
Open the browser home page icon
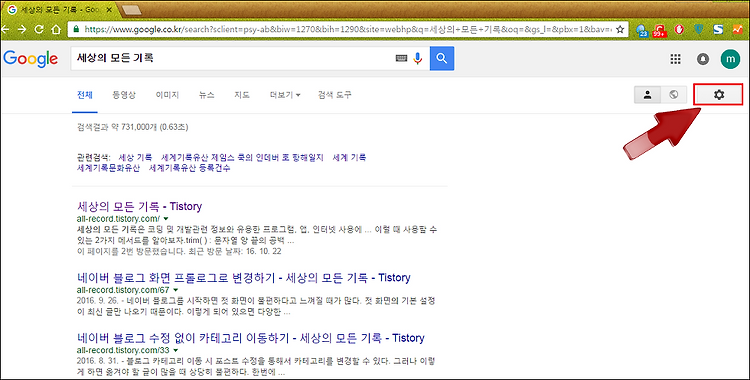click(x=56, y=29)
